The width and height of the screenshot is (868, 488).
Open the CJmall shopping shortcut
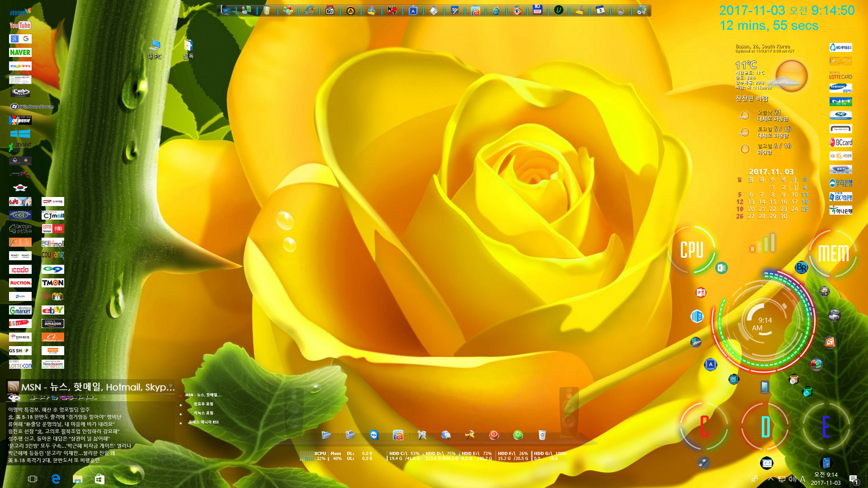(53, 215)
